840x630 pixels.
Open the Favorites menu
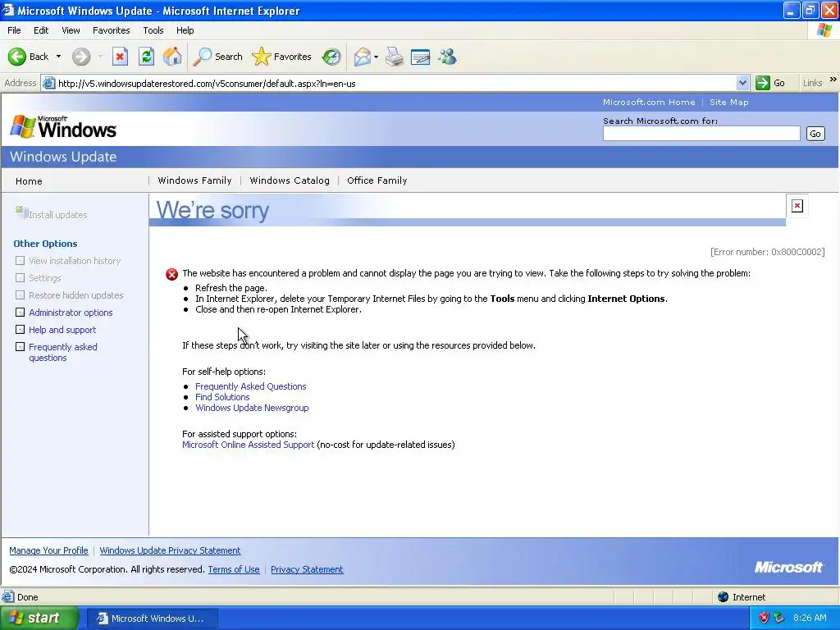click(x=111, y=30)
